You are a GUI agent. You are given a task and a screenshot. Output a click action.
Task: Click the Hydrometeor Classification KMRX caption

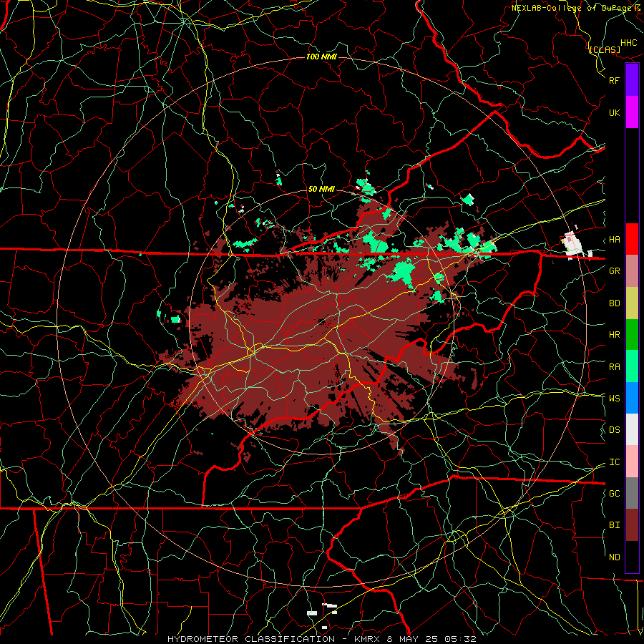click(321, 639)
